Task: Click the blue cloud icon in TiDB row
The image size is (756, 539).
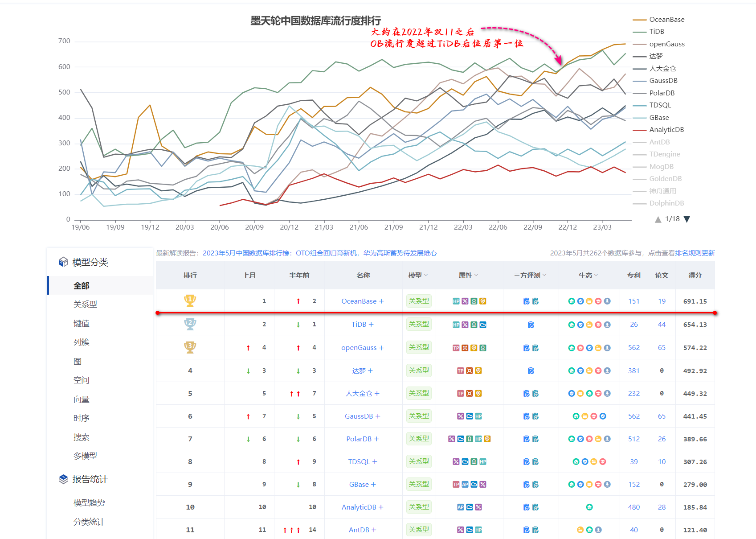Action: point(483,325)
